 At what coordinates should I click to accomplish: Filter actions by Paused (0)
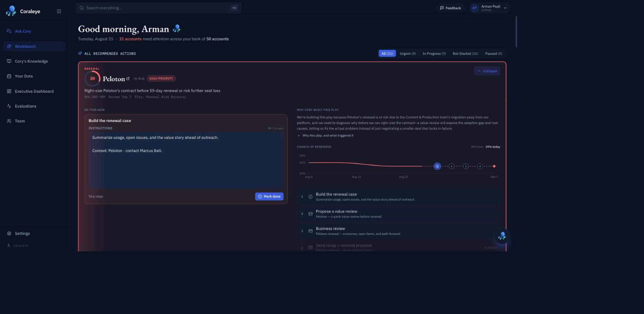[x=494, y=54]
